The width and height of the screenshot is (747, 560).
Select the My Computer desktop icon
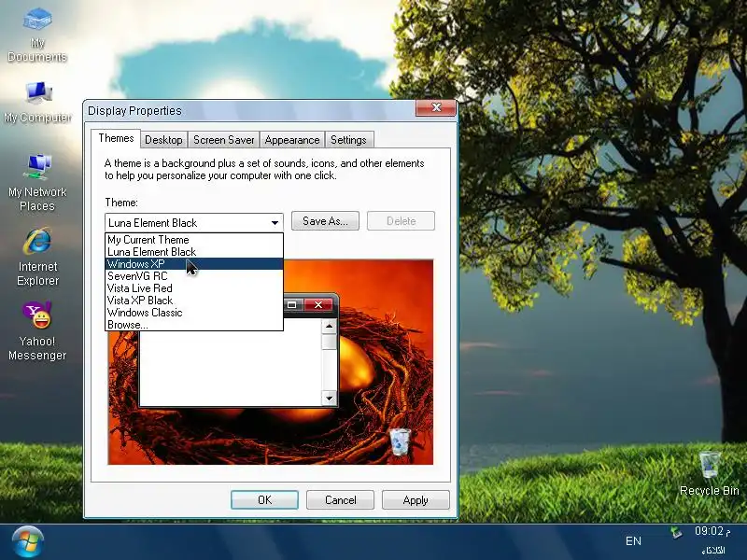pos(37,103)
